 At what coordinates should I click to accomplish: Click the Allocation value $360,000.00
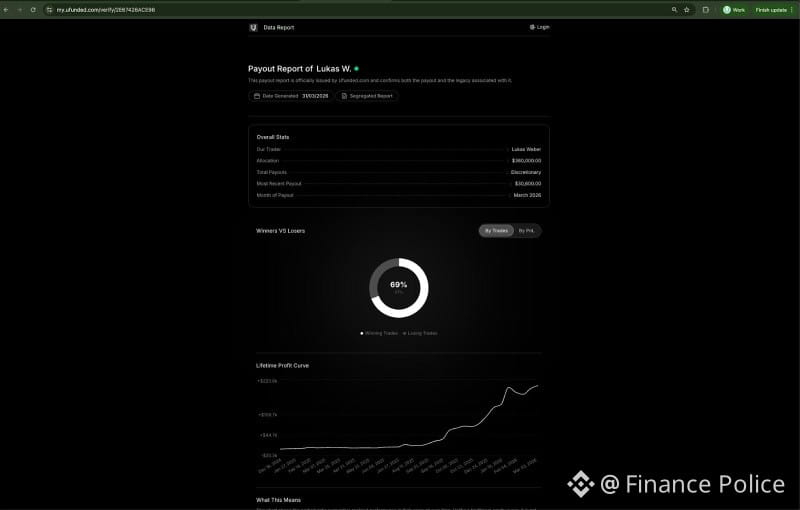pos(527,161)
